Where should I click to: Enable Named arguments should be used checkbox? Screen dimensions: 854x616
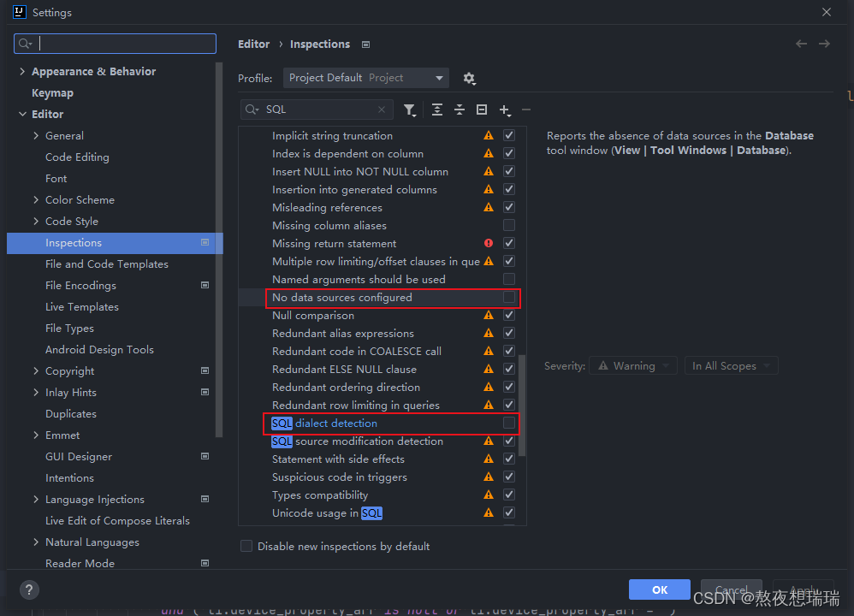tap(508, 279)
